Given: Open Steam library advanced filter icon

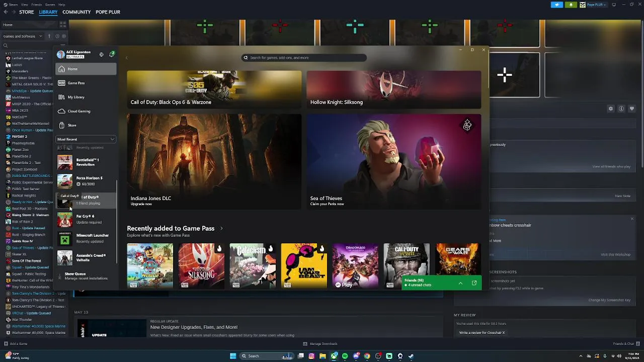Looking at the screenshot, I should point(63,45).
